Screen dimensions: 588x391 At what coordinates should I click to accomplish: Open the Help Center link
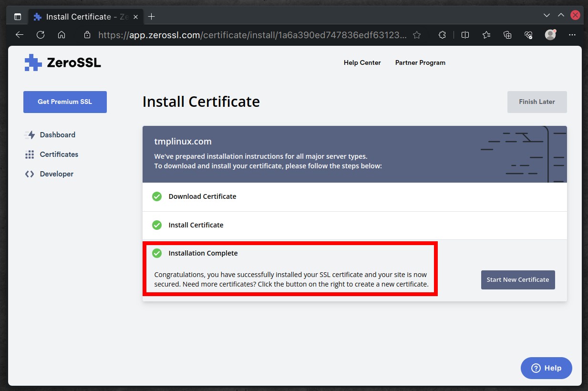click(x=362, y=62)
